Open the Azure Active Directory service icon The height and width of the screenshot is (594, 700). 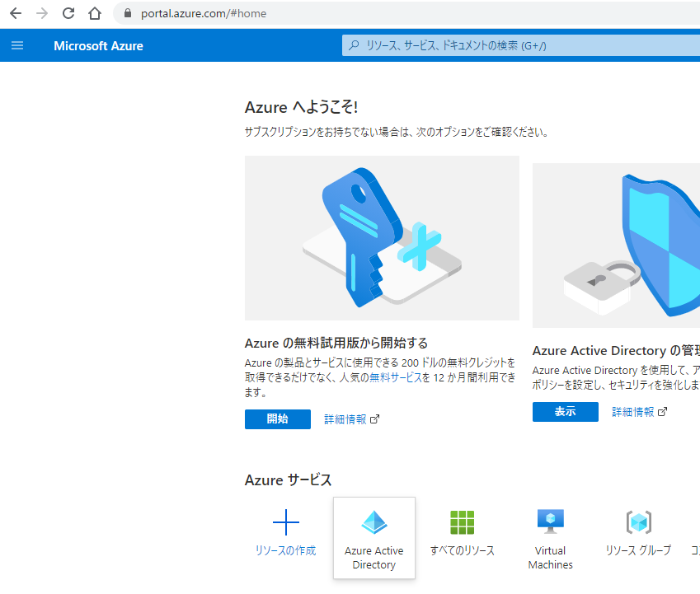click(374, 523)
